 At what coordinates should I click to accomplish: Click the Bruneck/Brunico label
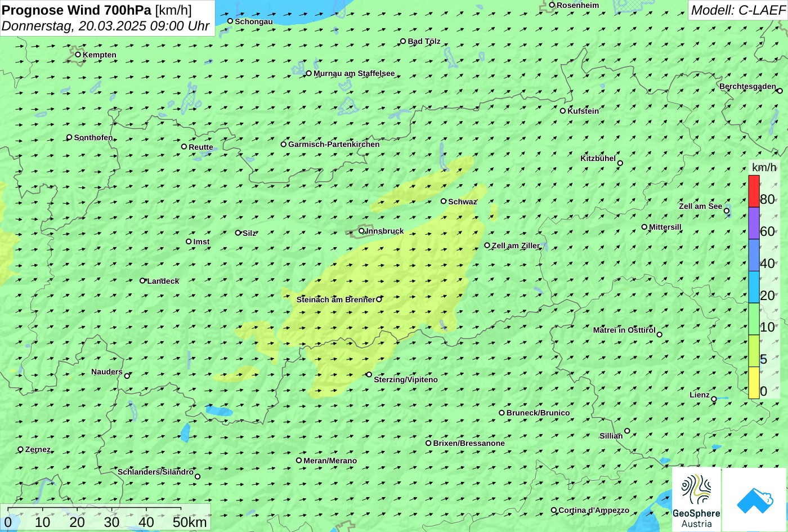click(538, 413)
